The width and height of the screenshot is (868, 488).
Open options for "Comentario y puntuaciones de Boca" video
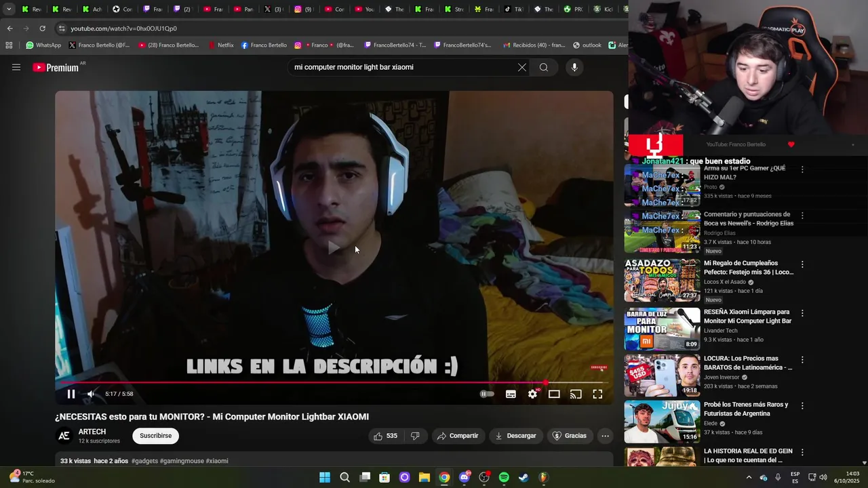click(802, 216)
